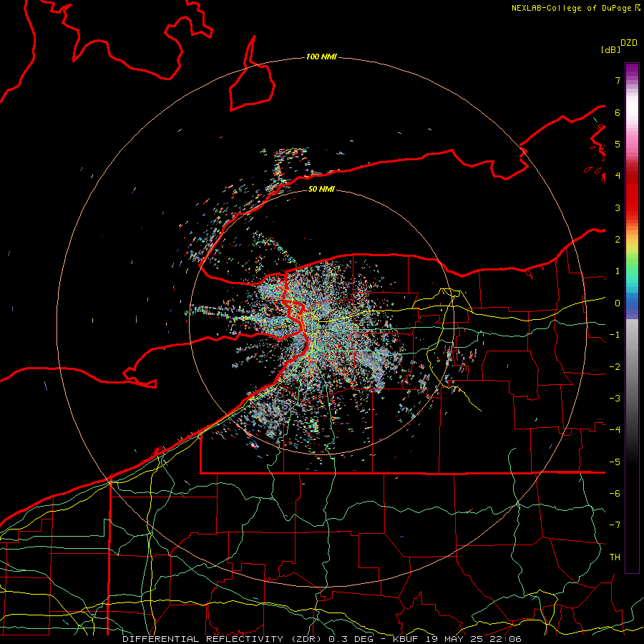Click the 0 value on the color scale

tap(618, 303)
